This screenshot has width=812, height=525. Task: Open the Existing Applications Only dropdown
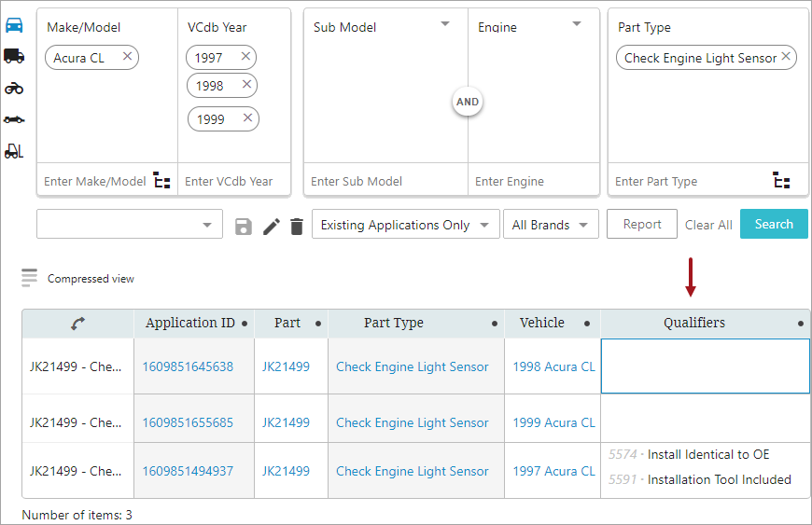pos(404,225)
